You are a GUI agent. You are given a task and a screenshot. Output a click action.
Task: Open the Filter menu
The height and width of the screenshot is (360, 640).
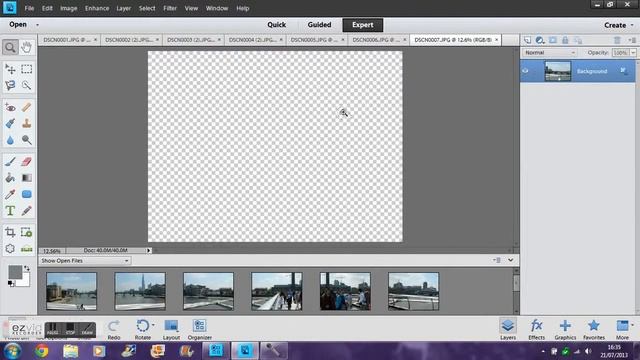click(170, 8)
